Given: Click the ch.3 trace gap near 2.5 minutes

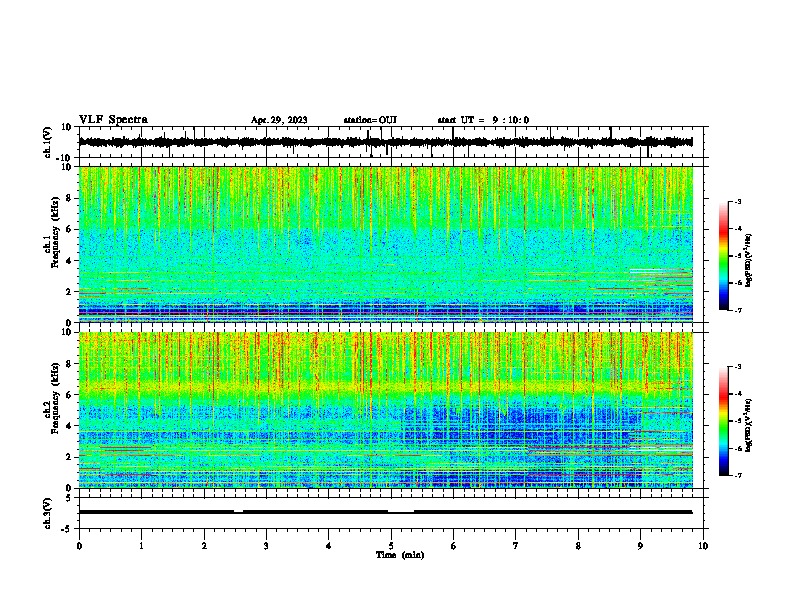Looking at the screenshot, I should (x=238, y=512).
